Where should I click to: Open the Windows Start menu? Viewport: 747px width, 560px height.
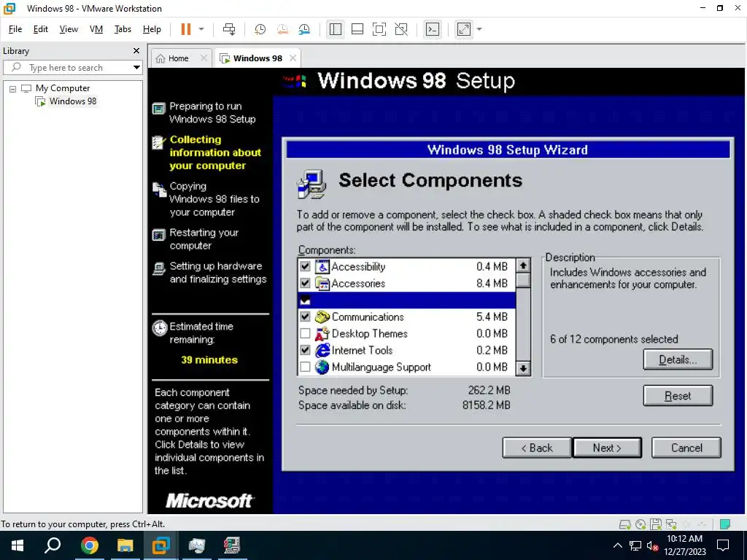pos(18,545)
